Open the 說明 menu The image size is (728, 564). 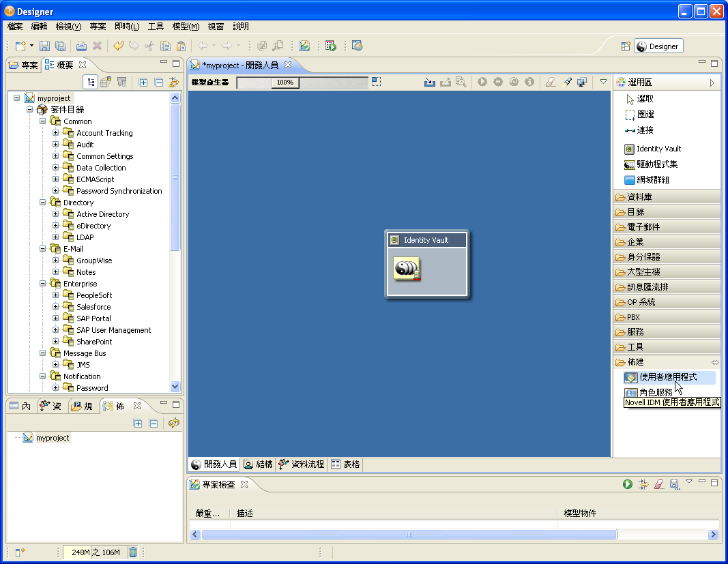pos(240,27)
